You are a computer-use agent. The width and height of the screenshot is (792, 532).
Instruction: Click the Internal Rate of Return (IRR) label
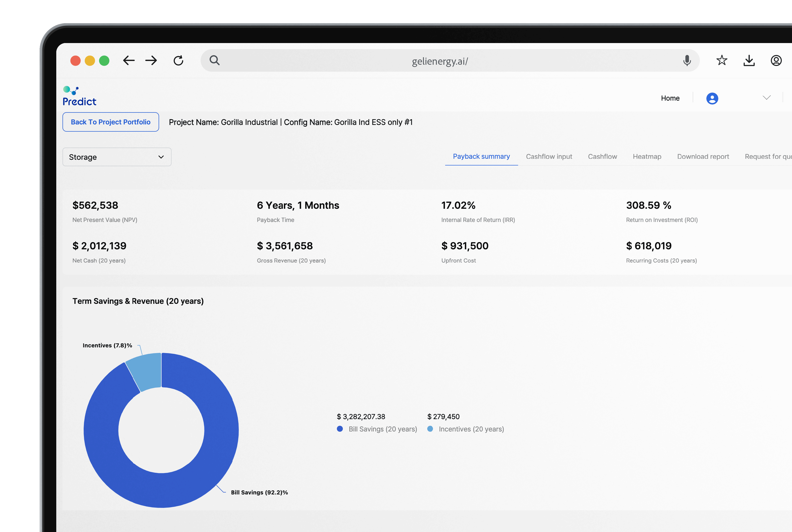[x=478, y=220]
